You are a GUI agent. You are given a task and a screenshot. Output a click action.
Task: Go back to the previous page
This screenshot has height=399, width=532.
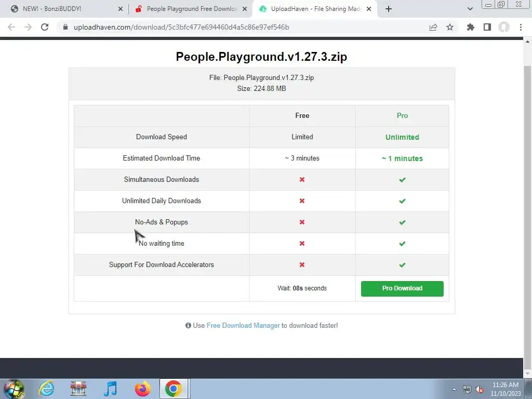11,27
